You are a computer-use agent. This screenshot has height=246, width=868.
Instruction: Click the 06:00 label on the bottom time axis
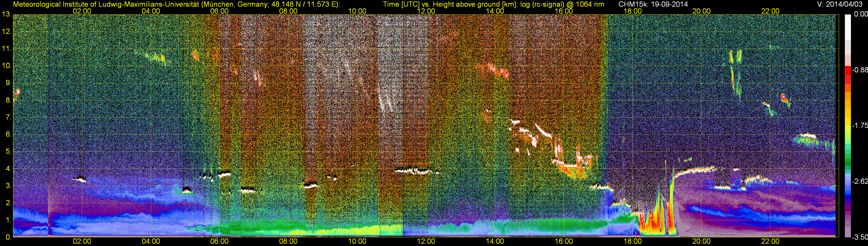coord(220,241)
